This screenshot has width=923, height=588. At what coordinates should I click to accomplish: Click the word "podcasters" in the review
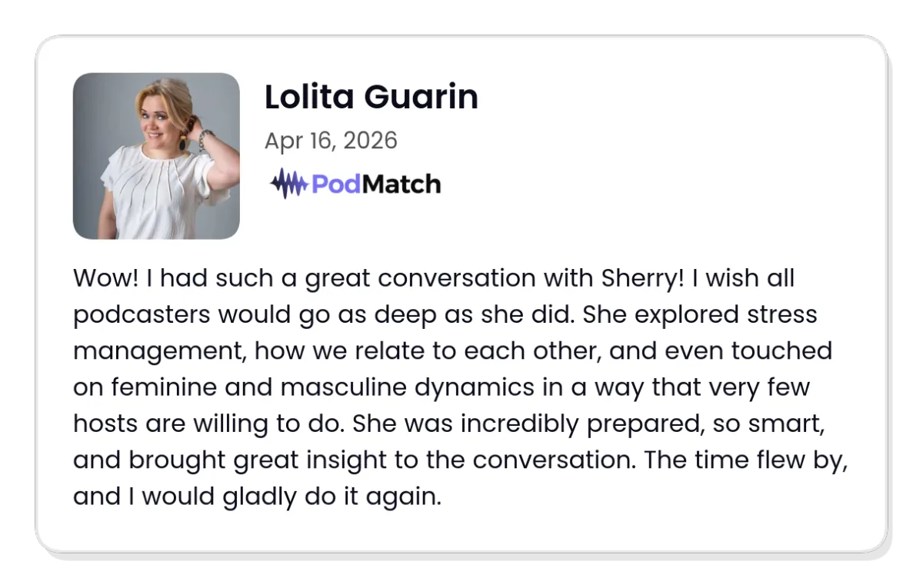click(142, 314)
